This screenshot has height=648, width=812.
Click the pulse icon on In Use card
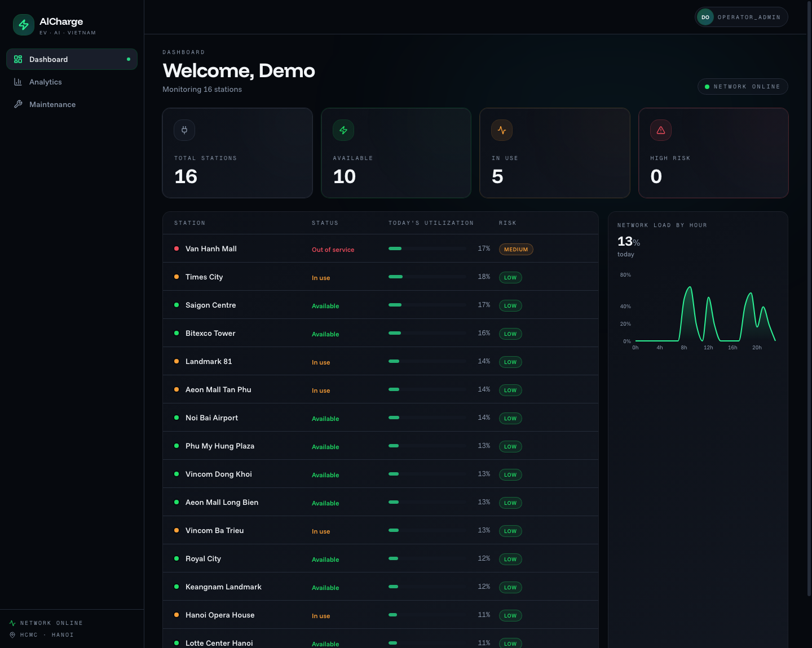pos(502,130)
